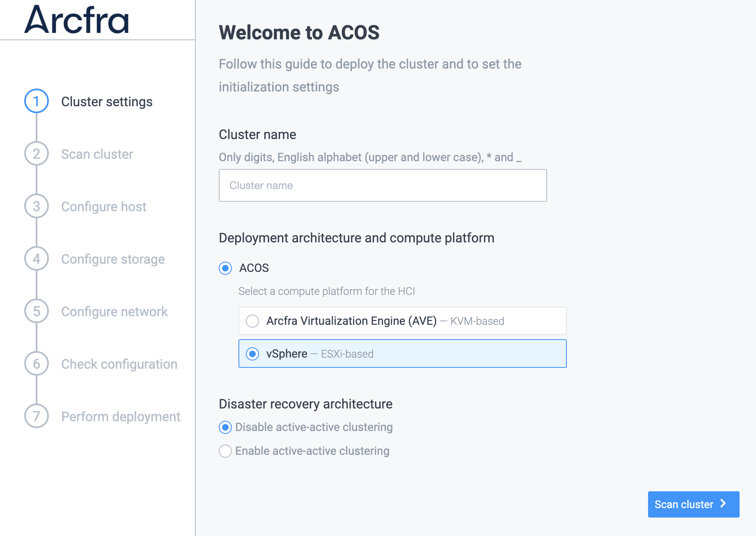Go to the Scan cluster step label
This screenshot has width=756, height=536.
point(97,154)
